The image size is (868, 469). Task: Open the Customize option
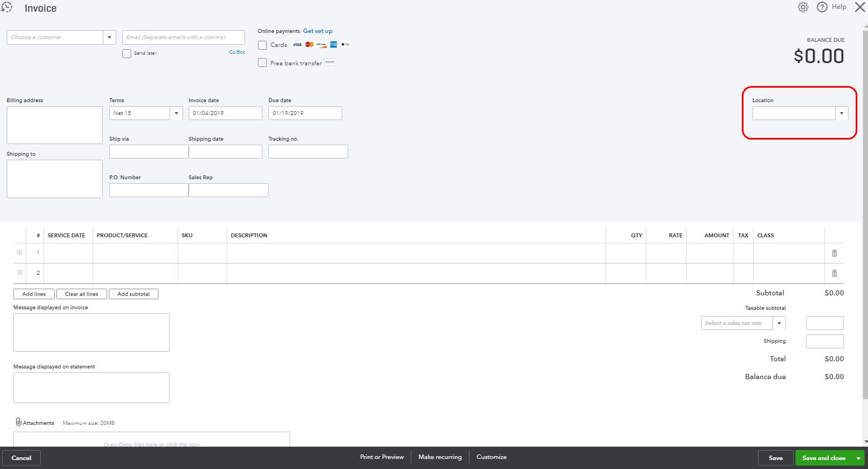pos(492,457)
